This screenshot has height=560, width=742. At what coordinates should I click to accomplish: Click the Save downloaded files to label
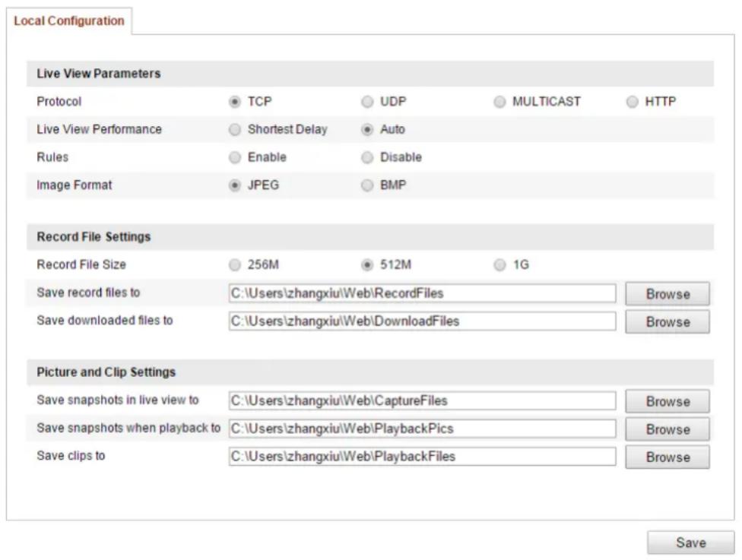click(105, 321)
